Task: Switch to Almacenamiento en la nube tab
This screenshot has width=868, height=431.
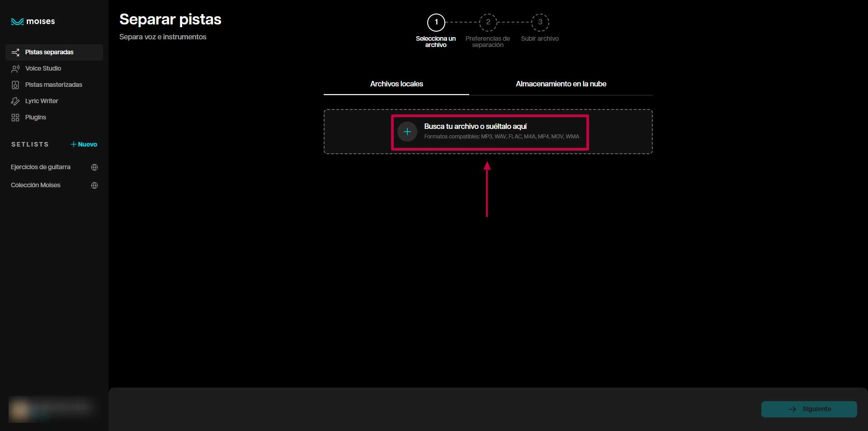Action: click(561, 84)
